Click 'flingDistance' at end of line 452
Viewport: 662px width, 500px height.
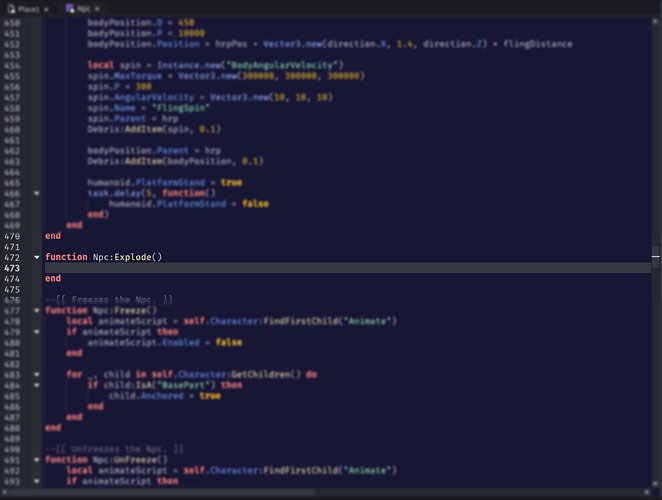537,44
